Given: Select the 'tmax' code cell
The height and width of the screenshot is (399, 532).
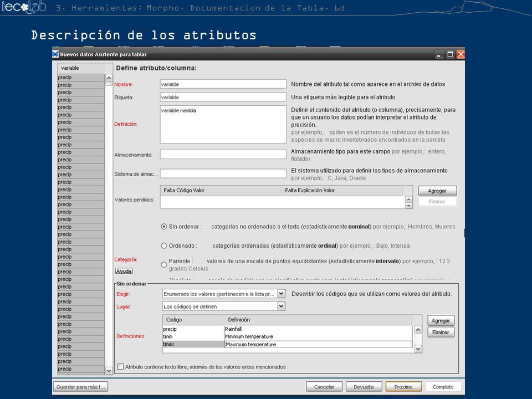Looking at the screenshot, I should (193, 344).
